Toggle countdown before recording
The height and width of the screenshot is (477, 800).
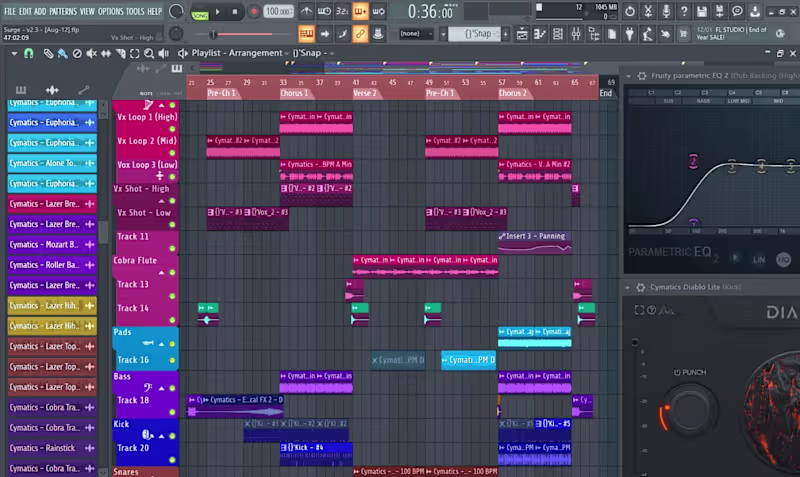pos(342,11)
